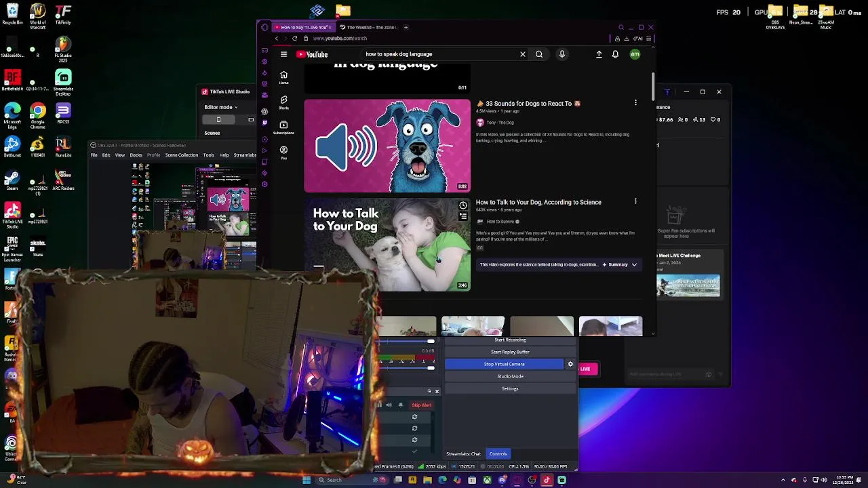Open Steam desktop shortcut

point(12,180)
